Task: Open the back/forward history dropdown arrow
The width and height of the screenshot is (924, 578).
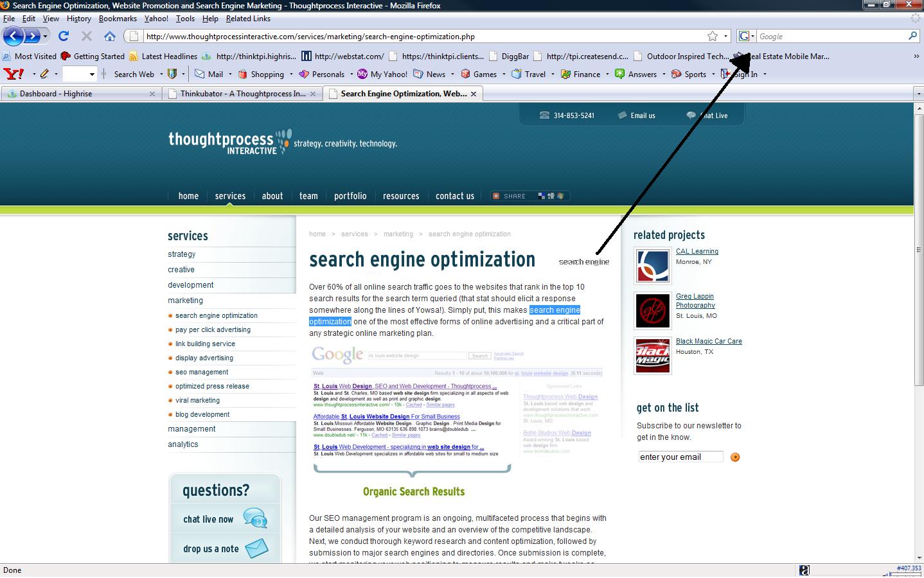Action: click(x=45, y=37)
